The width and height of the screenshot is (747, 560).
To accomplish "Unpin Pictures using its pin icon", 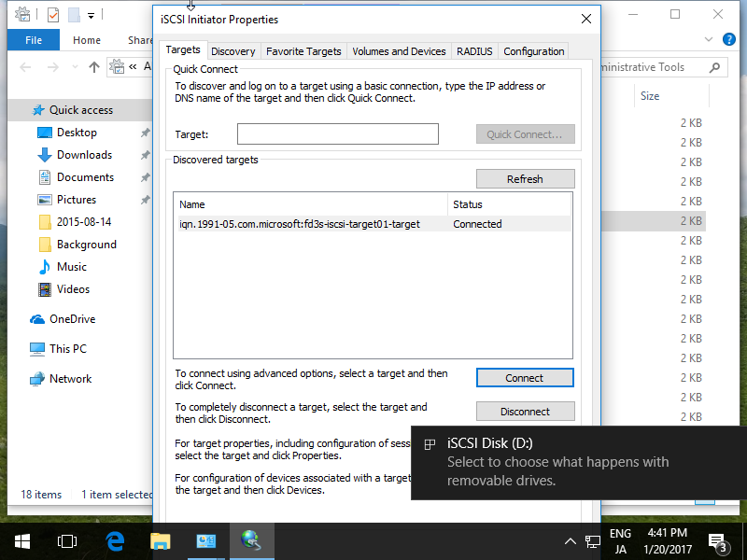I will pos(145,200).
